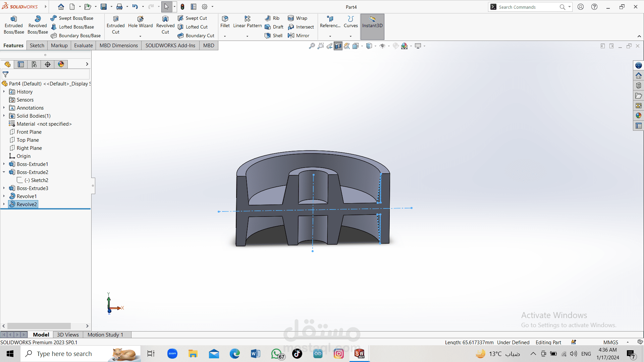Select the Extruded Boss/Base tool

14,25
